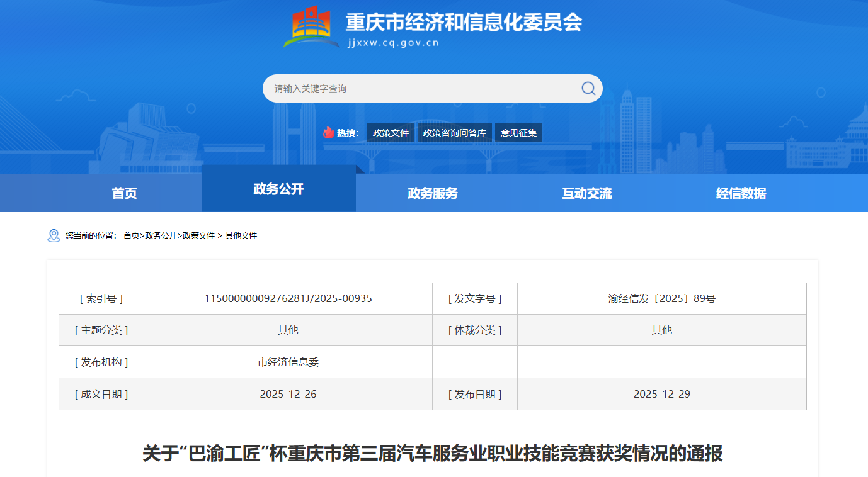Screen dimensions: 868x477
Task: Click the magnifier search icon
Action: pos(588,89)
